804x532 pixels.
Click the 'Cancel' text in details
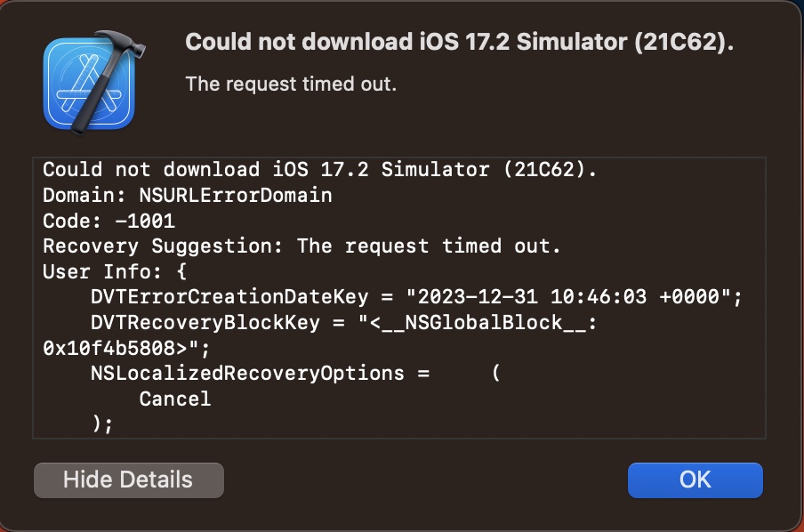click(175, 399)
